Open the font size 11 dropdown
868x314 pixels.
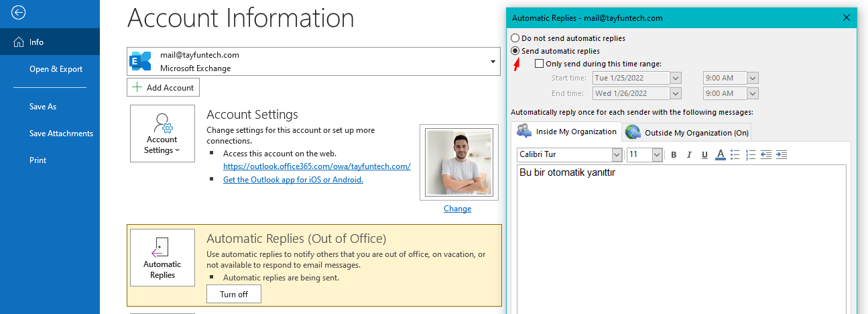coord(657,155)
